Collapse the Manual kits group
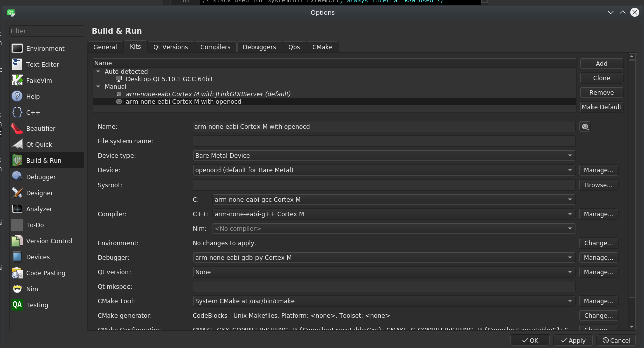This screenshot has height=348, width=644. pyautogui.click(x=99, y=86)
